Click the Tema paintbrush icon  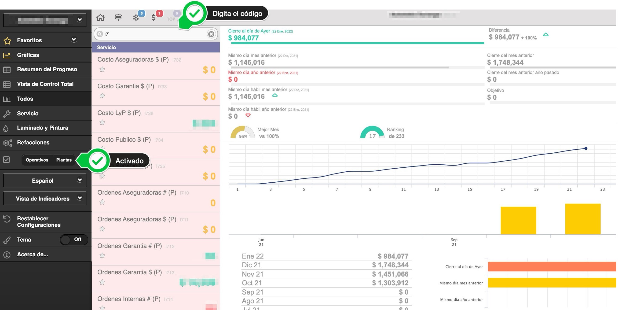tap(7, 240)
